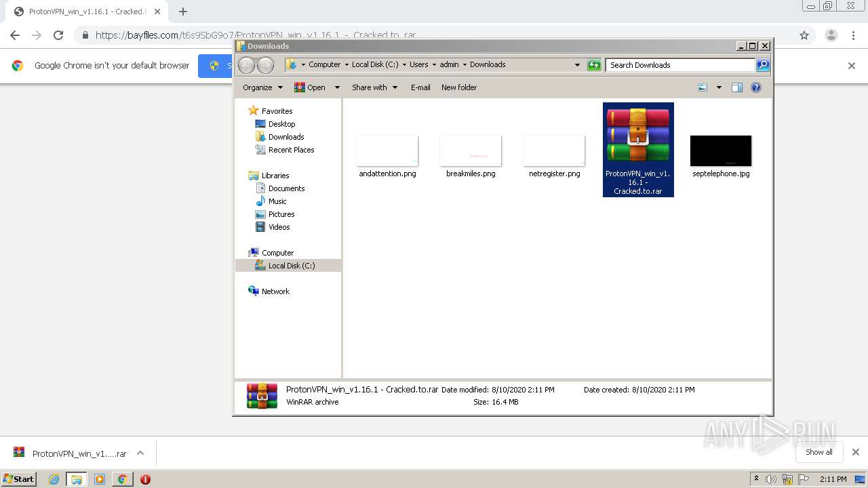Open the Chrome profile avatar

(831, 35)
